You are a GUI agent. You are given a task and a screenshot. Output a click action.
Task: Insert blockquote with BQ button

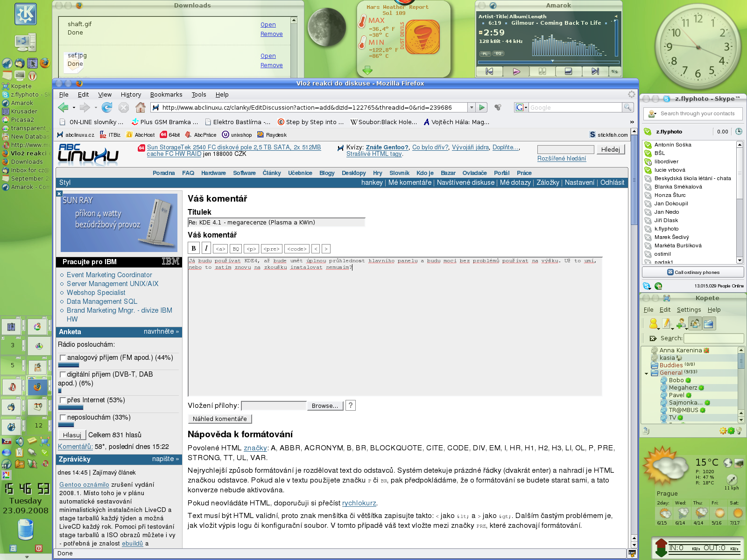point(236,249)
